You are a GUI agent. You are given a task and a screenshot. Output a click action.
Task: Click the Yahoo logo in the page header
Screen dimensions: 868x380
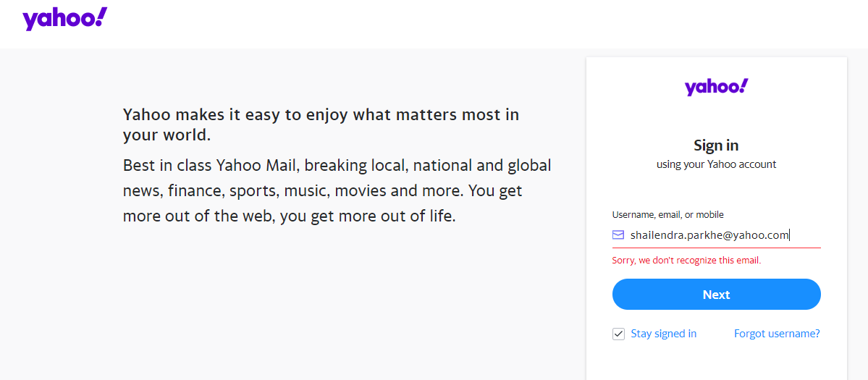[x=64, y=19]
